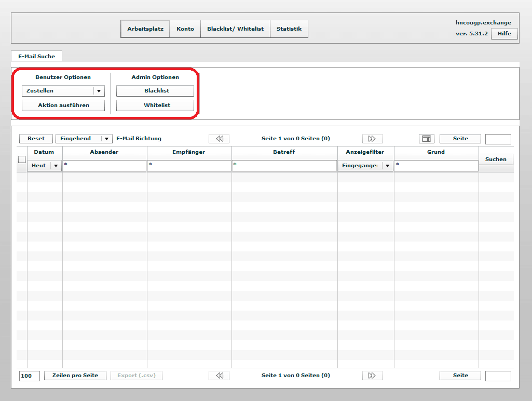Click the Grund column header
The image size is (532, 401).
(436, 152)
